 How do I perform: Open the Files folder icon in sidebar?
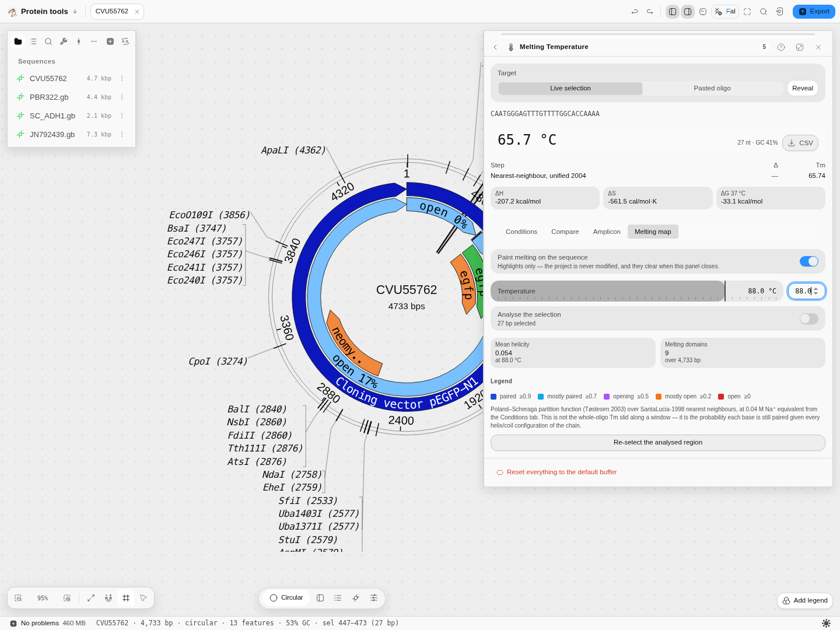click(x=18, y=41)
